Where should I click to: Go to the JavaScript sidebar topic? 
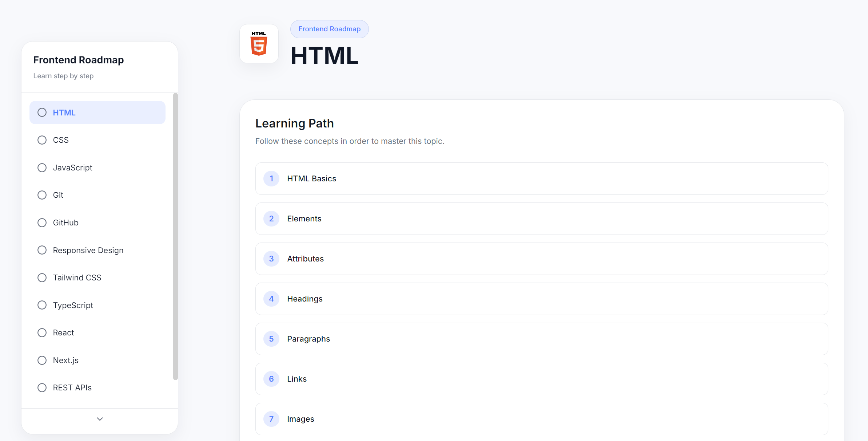point(97,168)
